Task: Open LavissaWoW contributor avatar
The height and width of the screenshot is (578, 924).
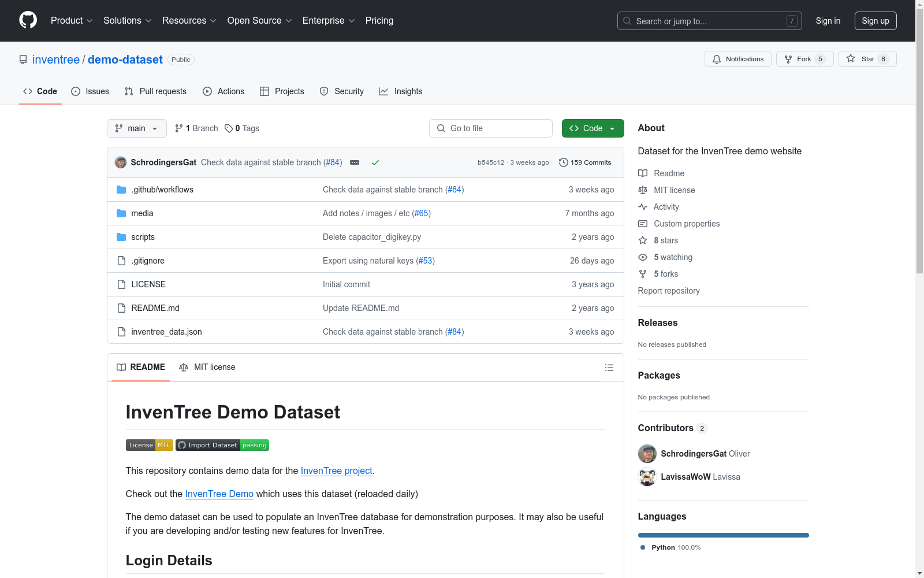Action: click(x=647, y=477)
